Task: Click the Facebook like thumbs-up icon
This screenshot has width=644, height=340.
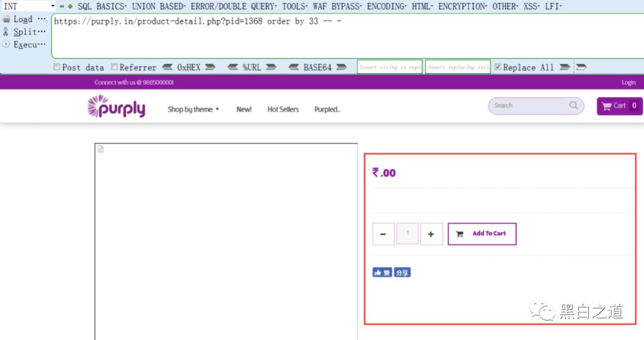Action: tap(378, 273)
